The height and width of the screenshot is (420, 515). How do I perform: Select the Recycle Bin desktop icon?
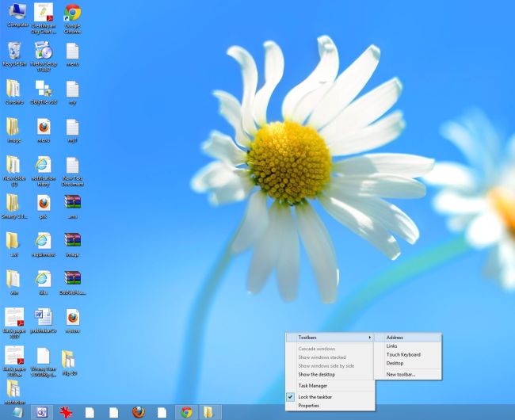14,54
